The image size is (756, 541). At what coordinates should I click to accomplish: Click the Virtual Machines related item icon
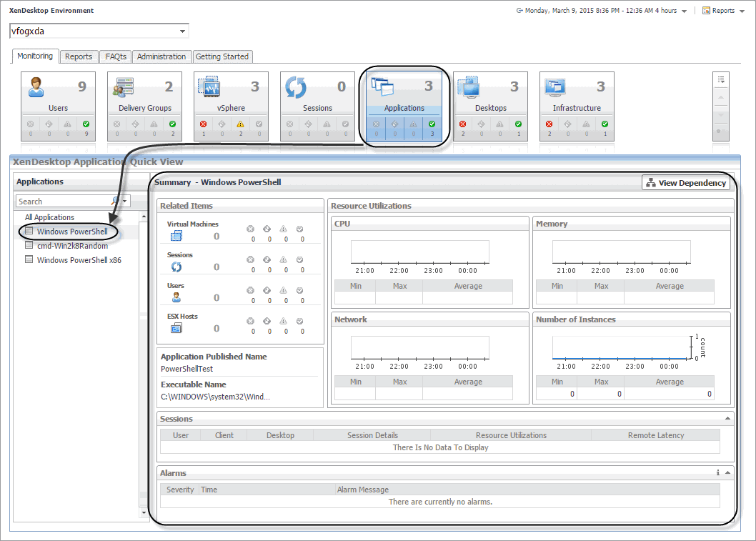[x=176, y=236]
